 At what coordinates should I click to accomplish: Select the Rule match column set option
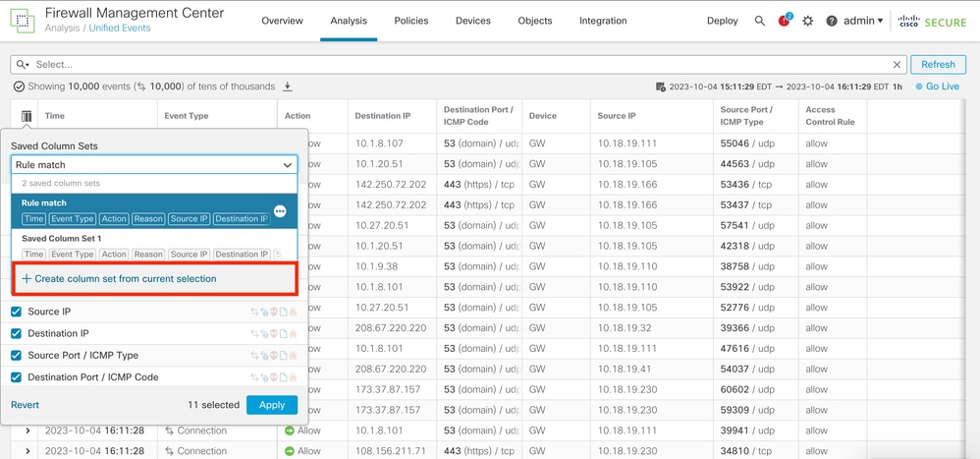click(154, 210)
